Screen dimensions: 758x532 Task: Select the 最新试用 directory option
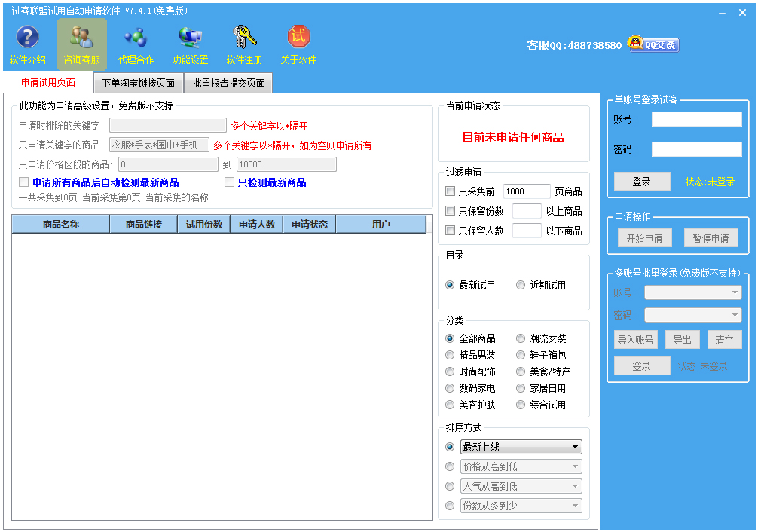click(450, 285)
